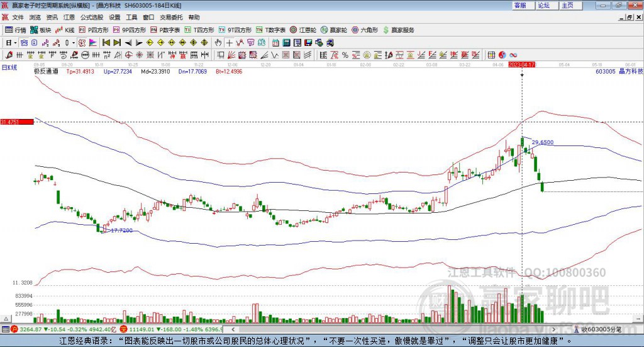Open the 设置 menu
Screen dimensions: 644x347
pyautogui.click(x=114, y=17)
